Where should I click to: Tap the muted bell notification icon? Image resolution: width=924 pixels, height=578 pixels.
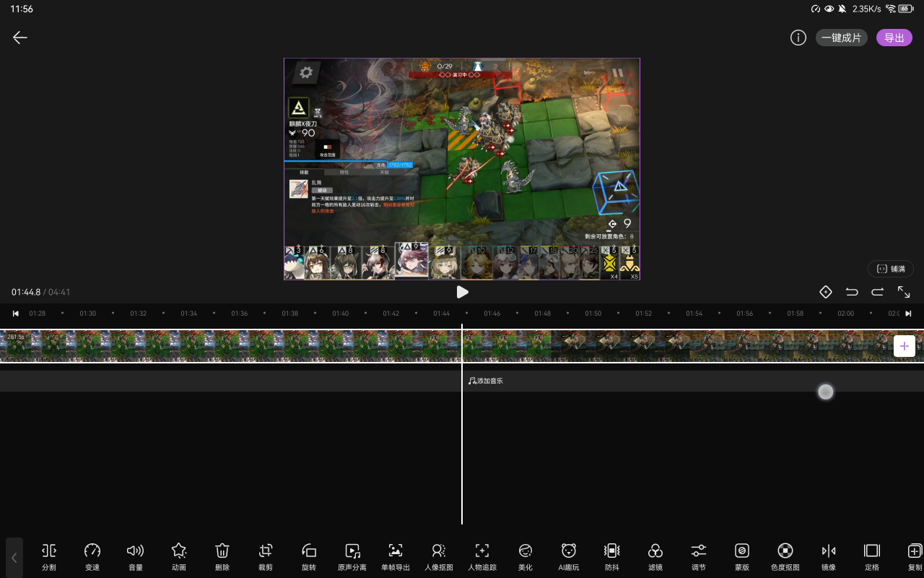click(x=842, y=9)
